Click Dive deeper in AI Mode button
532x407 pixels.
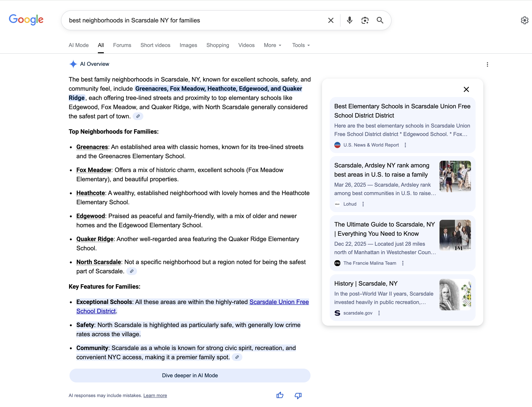point(190,375)
